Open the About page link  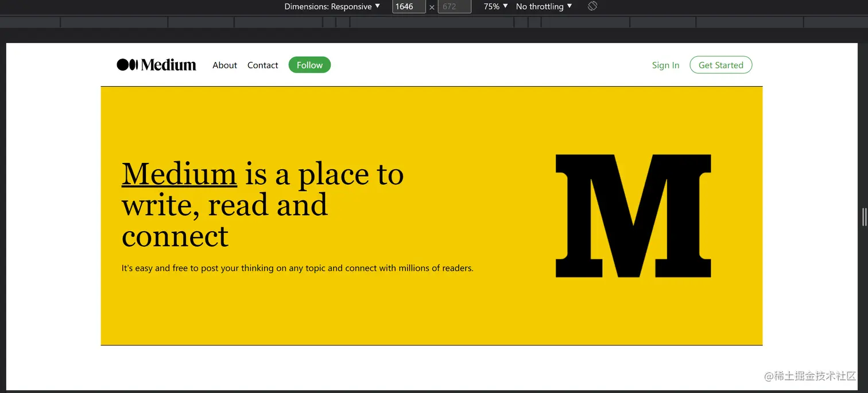[x=224, y=65]
